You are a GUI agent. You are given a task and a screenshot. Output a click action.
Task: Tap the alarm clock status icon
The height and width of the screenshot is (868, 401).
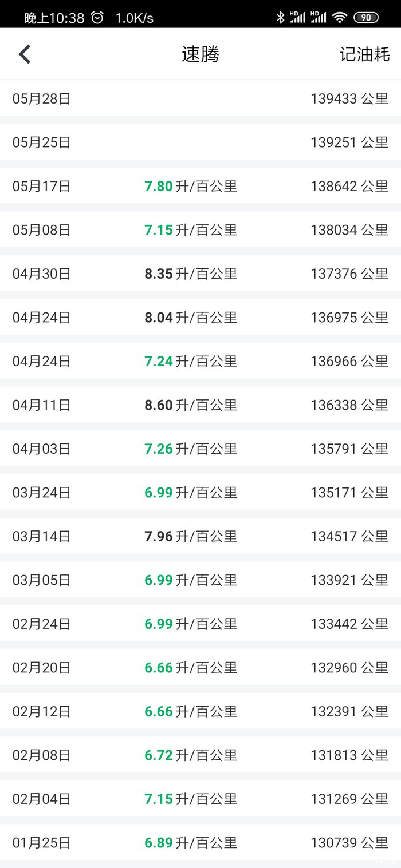(x=97, y=18)
